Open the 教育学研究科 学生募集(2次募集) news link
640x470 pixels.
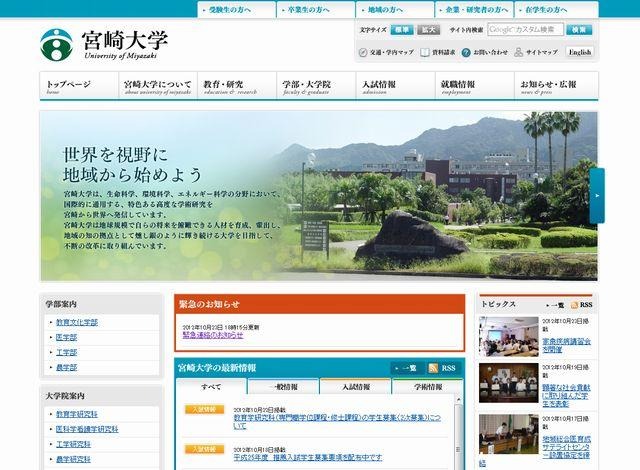337,422
